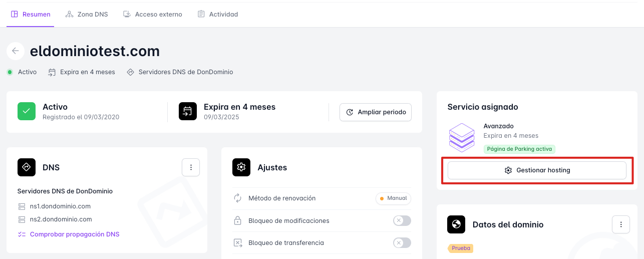
Task: Click the ns1.dondominio.com server icon
Action: click(x=22, y=206)
